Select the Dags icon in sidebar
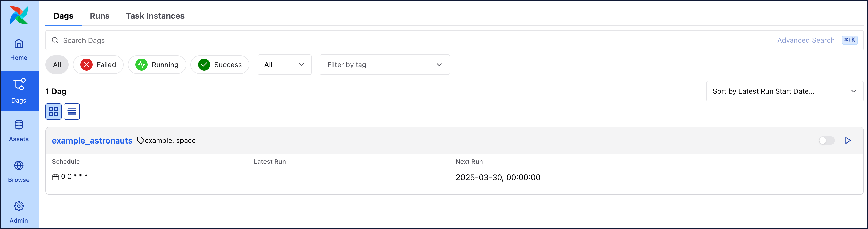 click(19, 91)
